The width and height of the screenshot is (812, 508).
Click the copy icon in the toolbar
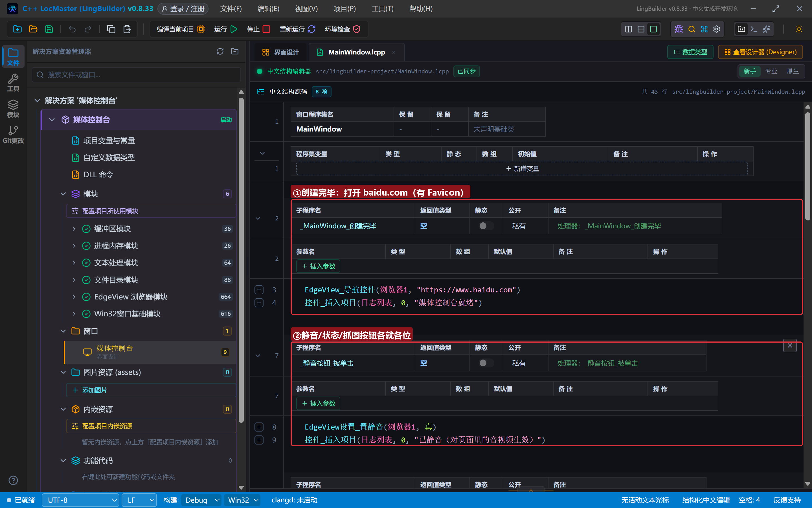coord(111,29)
